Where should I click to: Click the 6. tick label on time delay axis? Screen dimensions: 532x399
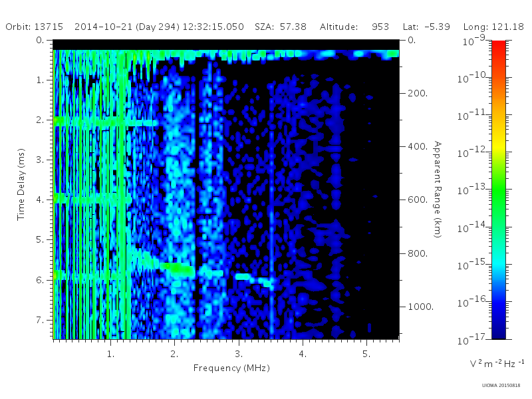pyautogui.click(x=40, y=280)
